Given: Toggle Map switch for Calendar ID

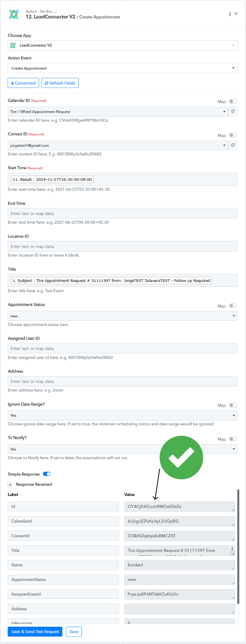Looking at the screenshot, I should click(x=233, y=102).
